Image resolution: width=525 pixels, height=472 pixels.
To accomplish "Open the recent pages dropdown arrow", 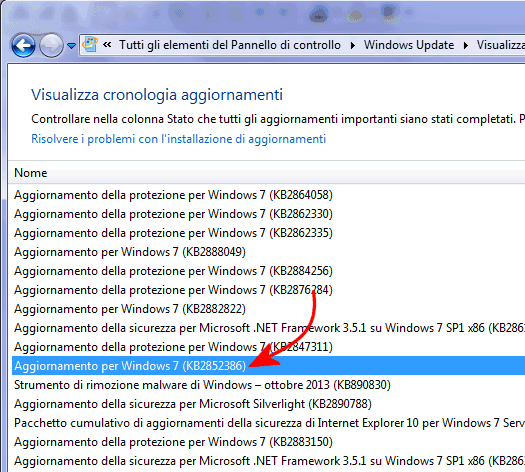I will [x=71, y=46].
